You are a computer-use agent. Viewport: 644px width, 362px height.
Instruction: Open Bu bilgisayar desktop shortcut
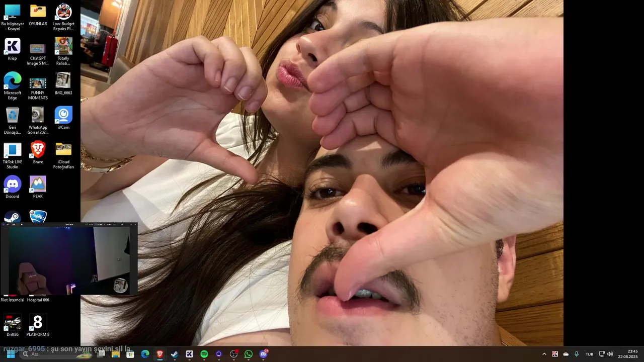[x=13, y=17]
